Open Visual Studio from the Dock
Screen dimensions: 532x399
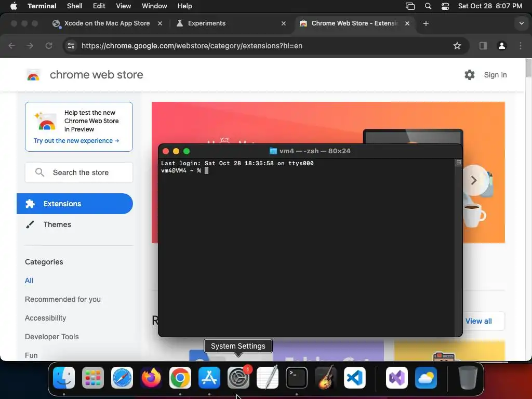[396, 378]
